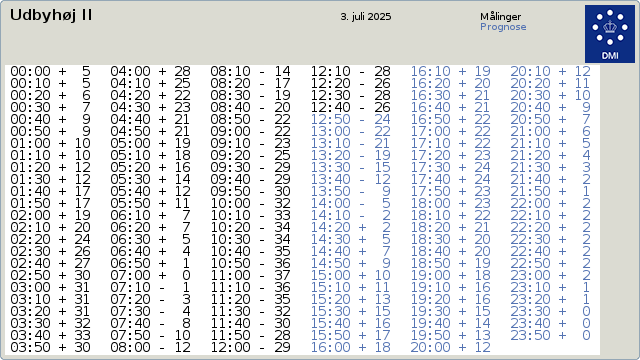The height and width of the screenshot is (360, 640).
Task: Select the 04:00 + 28 measurement row
Action: click(x=150, y=71)
